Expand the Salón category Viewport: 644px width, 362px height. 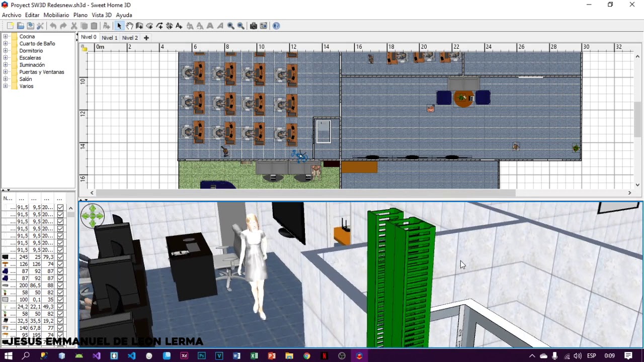coord(6,79)
